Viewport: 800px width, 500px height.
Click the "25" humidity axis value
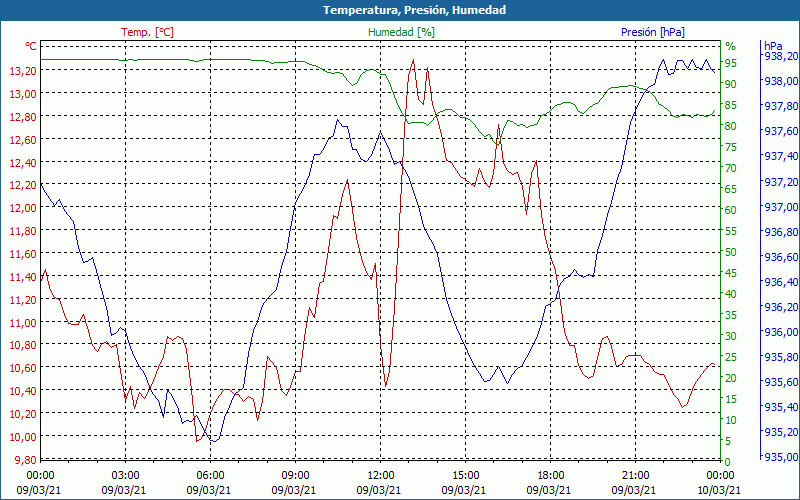pyautogui.click(x=731, y=357)
